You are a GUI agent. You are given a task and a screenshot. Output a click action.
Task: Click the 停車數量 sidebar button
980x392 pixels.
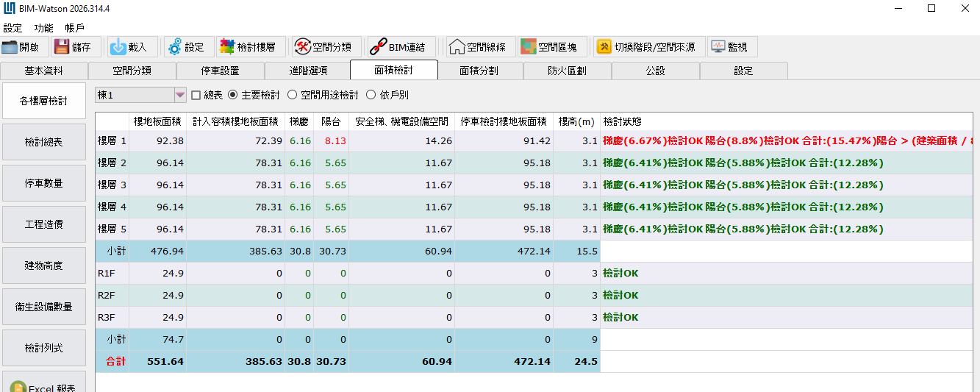[x=43, y=183]
